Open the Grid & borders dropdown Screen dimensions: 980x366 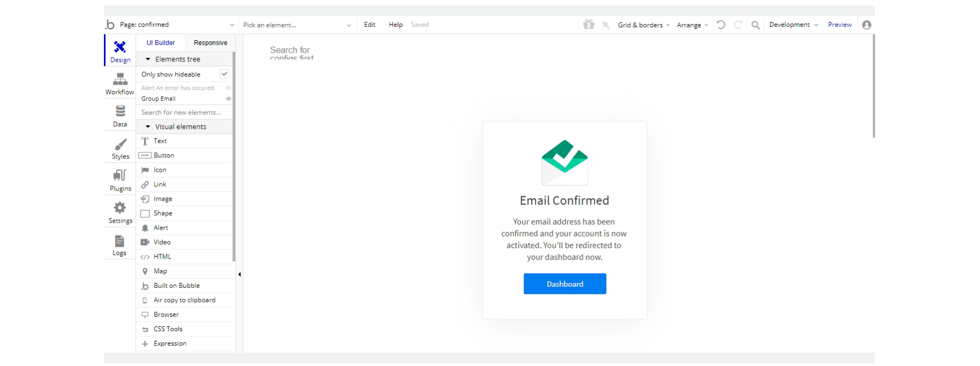tap(643, 25)
